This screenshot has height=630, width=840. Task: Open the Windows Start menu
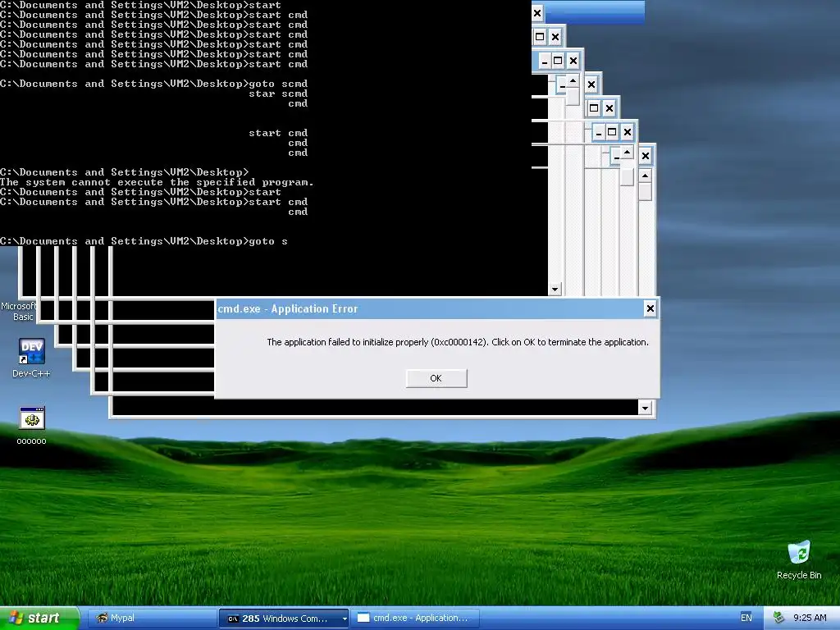pyautogui.click(x=39, y=618)
